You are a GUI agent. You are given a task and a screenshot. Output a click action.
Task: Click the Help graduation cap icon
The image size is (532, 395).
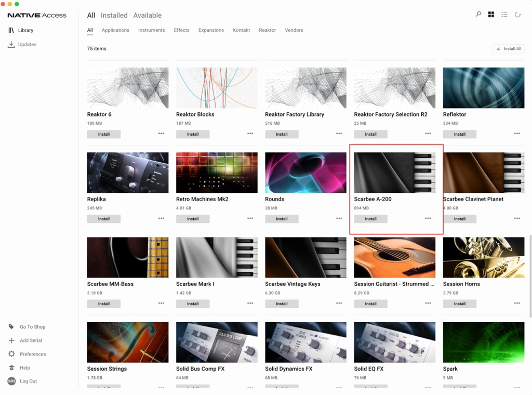tap(11, 367)
